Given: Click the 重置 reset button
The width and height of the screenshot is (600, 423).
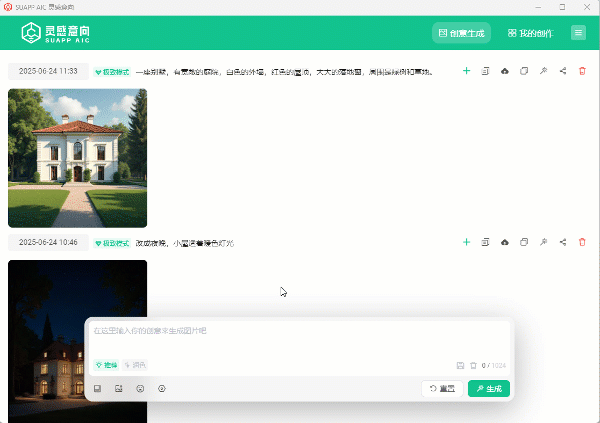Looking at the screenshot, I should click(x=442, y=388).
